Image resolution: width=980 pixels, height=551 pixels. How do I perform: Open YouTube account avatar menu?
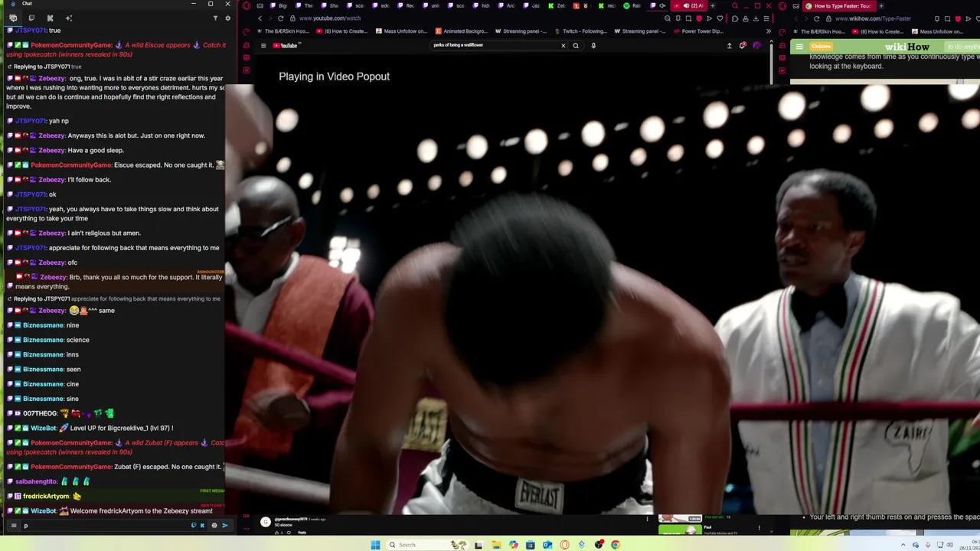(x=756, y=45)
